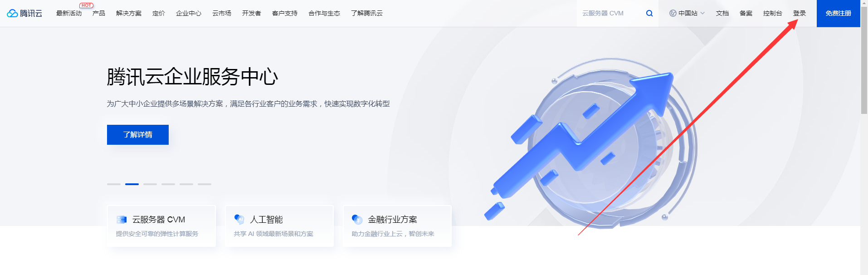This screenshot has height=275, width=868.
Task: Open the 控制台 link
Action: pyautogui.click(x=772, y=13)
